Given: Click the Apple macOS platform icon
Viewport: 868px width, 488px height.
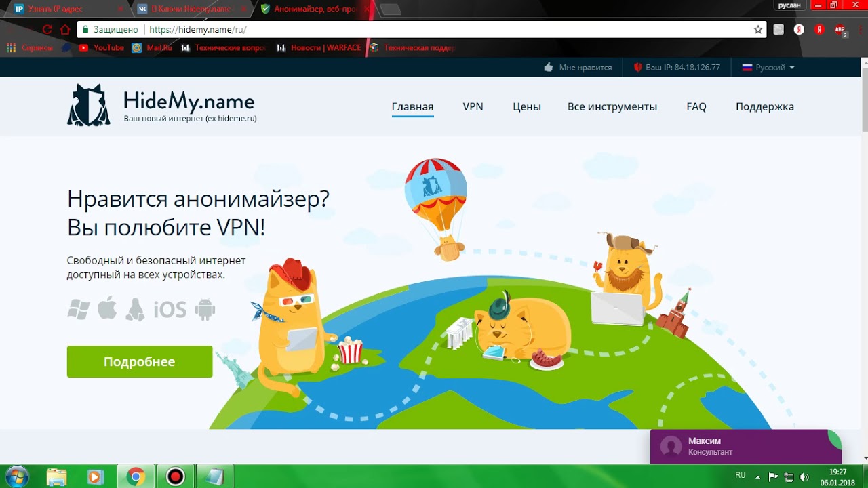Looking at the screenshot, I should [107, 308].
